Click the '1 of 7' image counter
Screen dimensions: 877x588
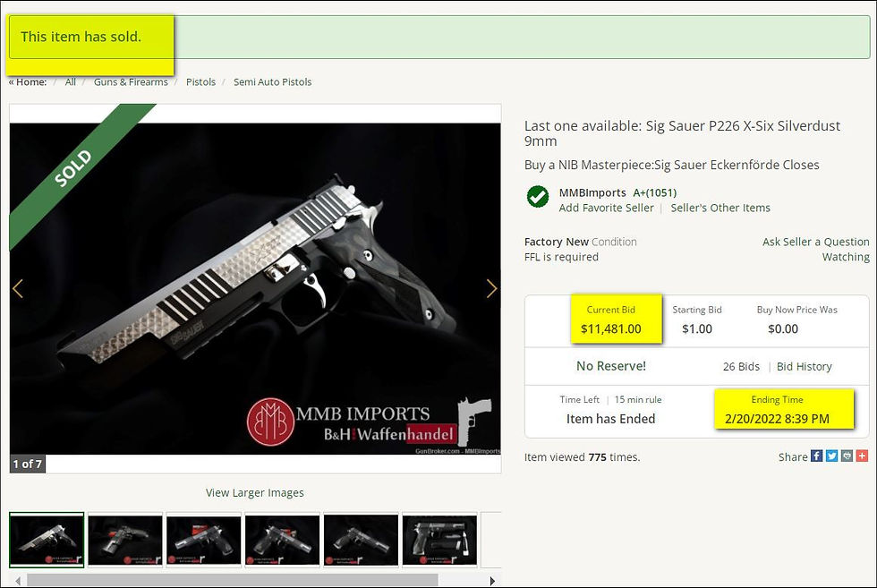28,464
